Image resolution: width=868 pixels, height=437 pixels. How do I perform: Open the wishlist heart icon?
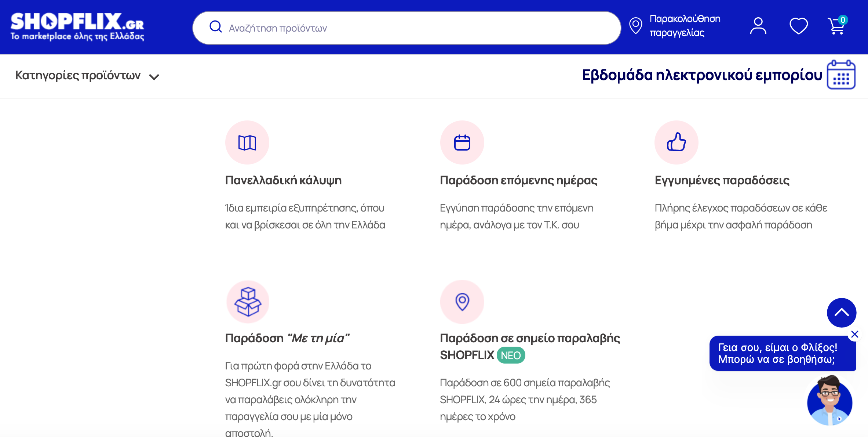tap(798, 26)
